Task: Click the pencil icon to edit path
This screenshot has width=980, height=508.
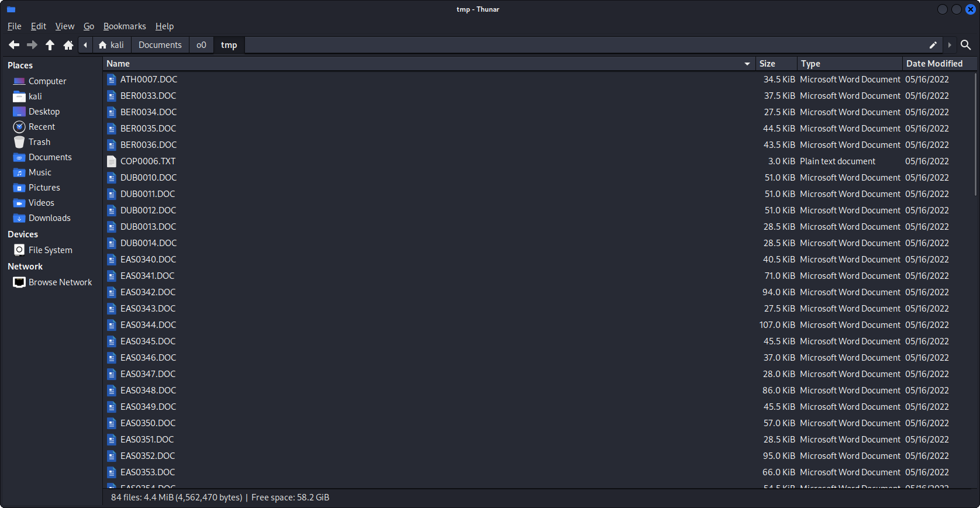Action: click(x=933, y=45)
